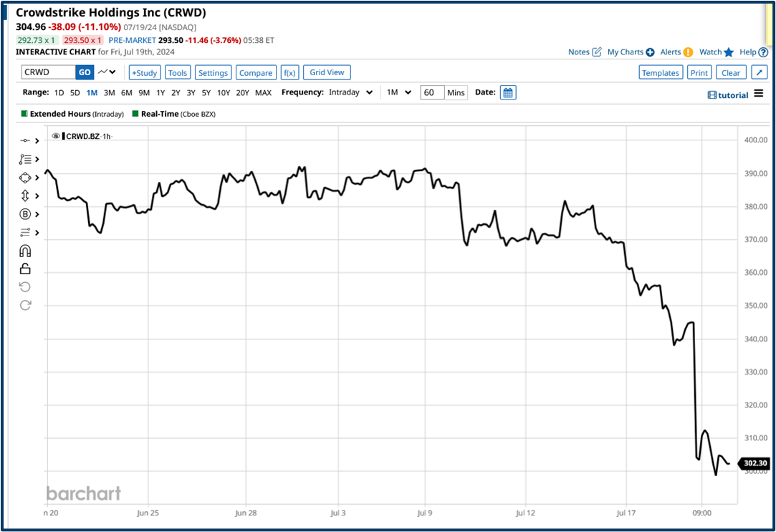
Task: Open the full-screen chart arrow icon
Action: 759,72
